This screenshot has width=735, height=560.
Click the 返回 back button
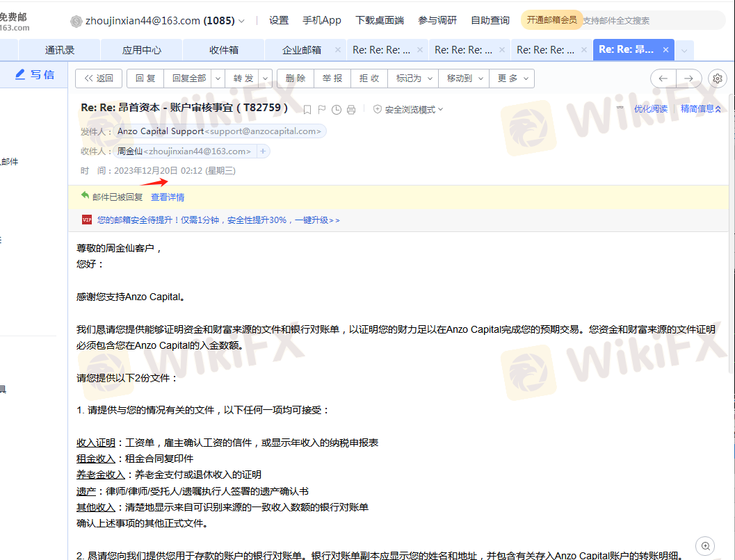click(x=99, y=79)
